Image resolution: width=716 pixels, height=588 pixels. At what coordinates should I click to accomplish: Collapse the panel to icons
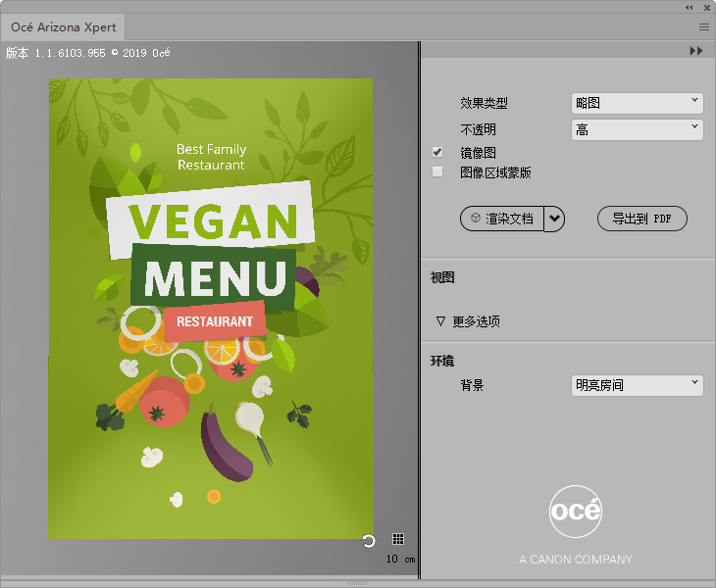pos(690,7)
